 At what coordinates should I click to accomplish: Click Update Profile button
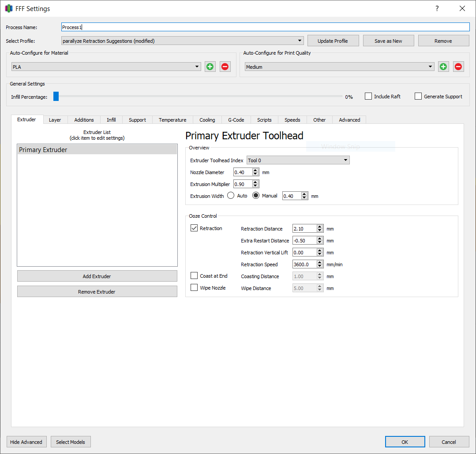[333, 41]
